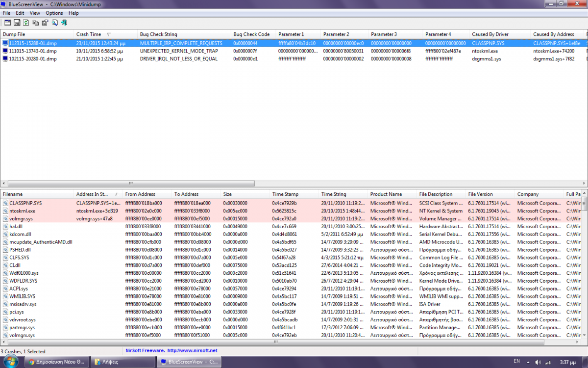The image size is (588, 368).
Task: Select the 102115-20280-01.dmp crash entry
Action: point(32,59)
